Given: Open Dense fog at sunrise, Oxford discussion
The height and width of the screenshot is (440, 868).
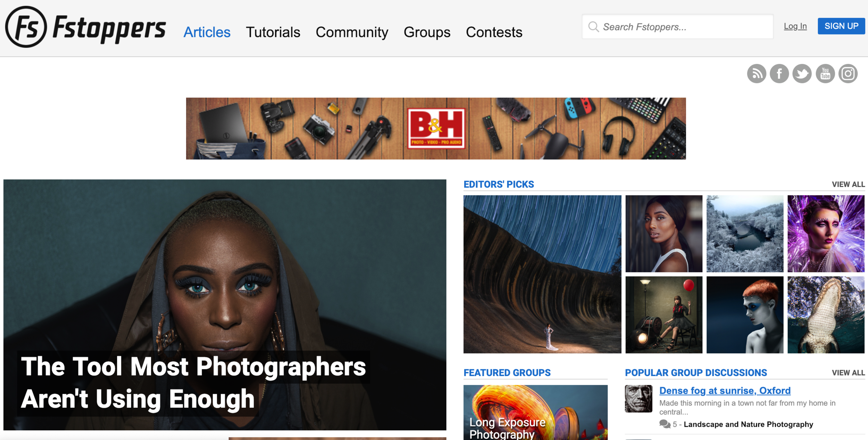Looking at the screenshot, I should (725, 390).
